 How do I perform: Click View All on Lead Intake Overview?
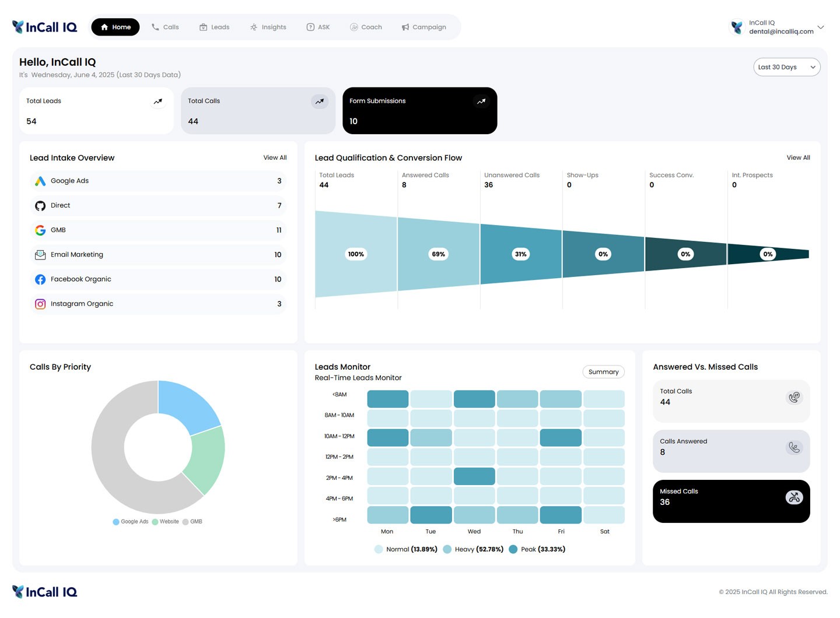(275, 157)
